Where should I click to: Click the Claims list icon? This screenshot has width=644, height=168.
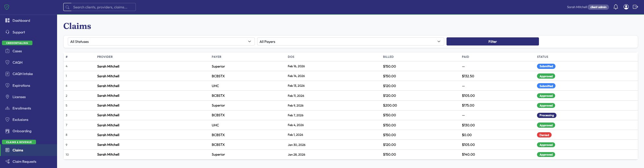7,150
